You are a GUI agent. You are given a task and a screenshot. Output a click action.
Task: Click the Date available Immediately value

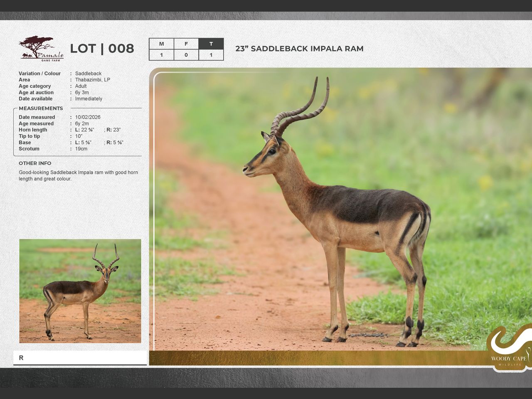(x=89, y=99)
